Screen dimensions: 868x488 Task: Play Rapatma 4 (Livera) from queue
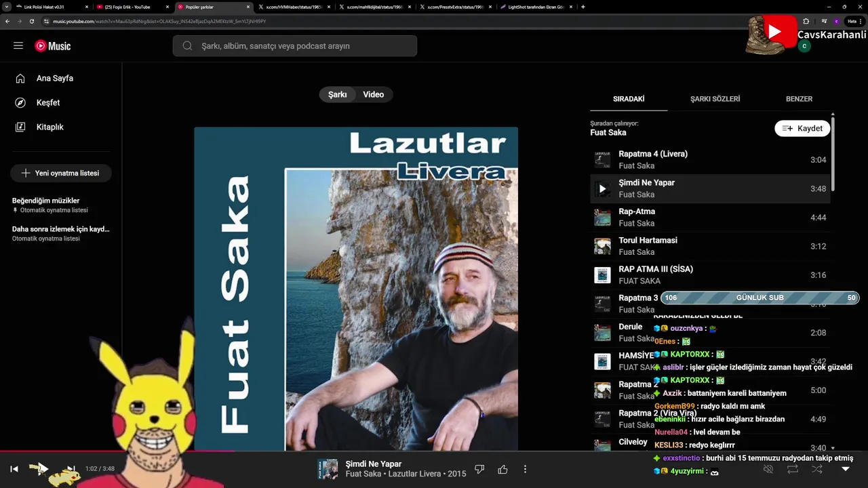pos(710,160)
